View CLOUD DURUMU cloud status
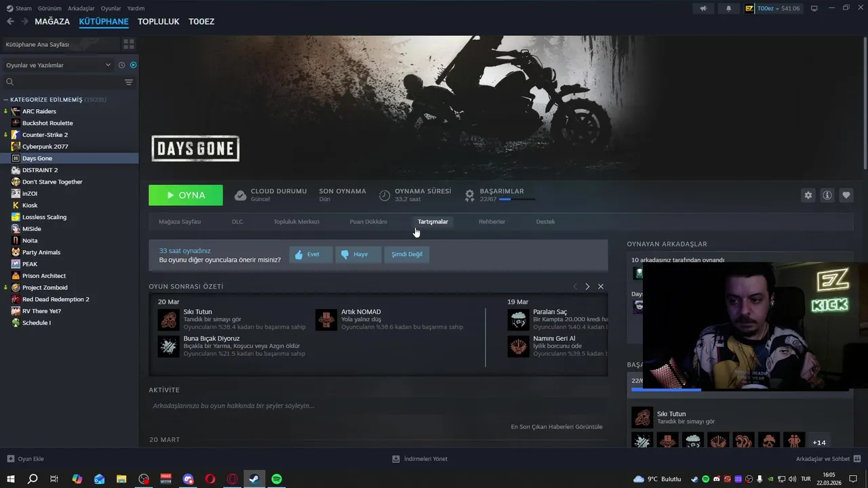868x488 pixels. pyautogui.click(x=271, y=195)
